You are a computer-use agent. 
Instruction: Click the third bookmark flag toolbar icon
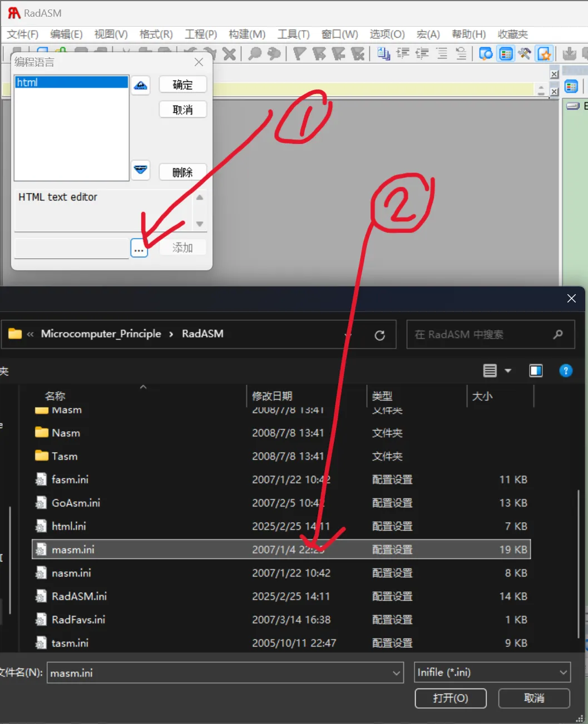(338, 54)
